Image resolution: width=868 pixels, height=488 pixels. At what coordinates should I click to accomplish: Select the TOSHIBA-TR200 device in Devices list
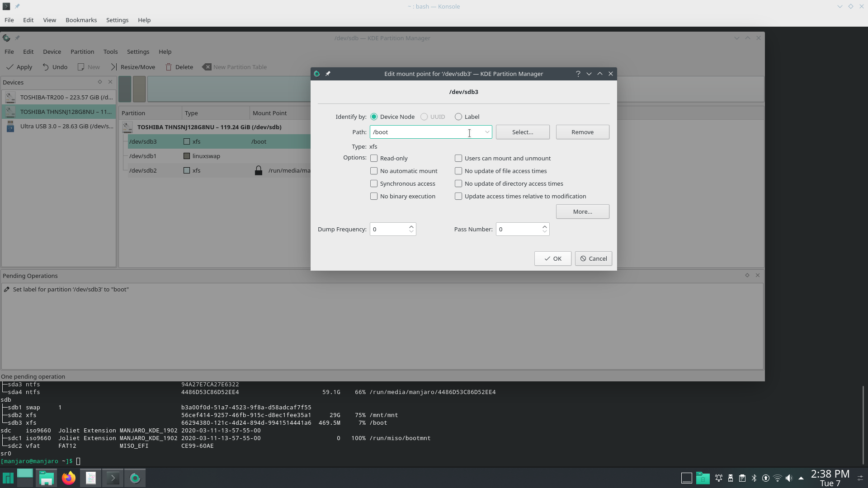[59, 97]
